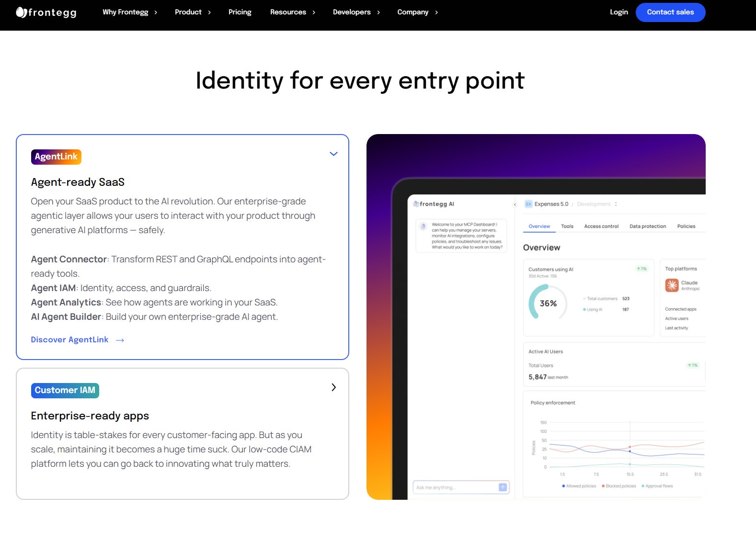The height and width of the screenshot is (541, 756).
Task: Open the Data protection tab in preview
Action: (x=648, y=226)
